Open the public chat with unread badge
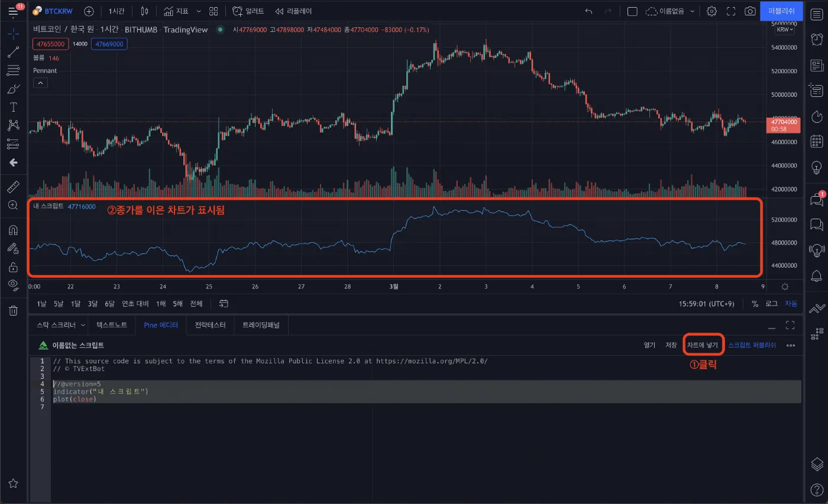The image size is (828, 504). click(817, 199)
